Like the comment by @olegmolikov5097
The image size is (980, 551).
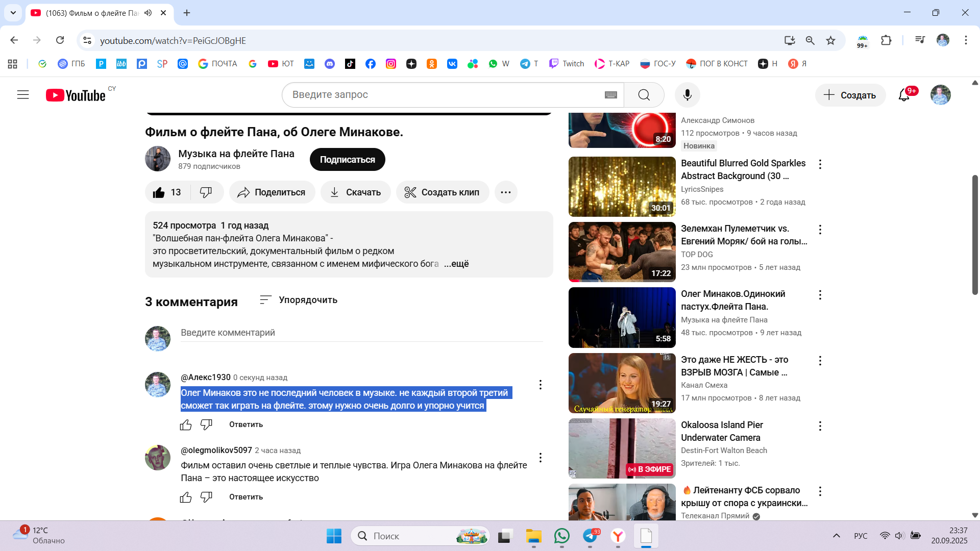(186, 497)
